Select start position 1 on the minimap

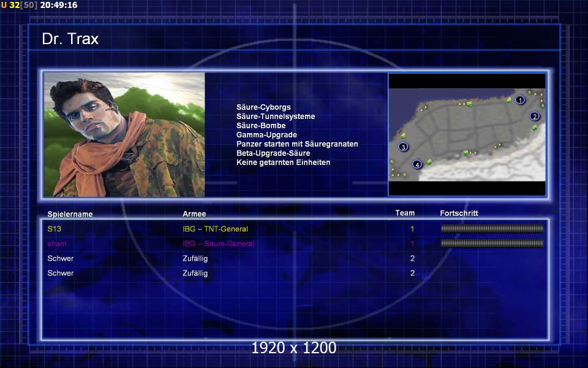click(520, 100)
